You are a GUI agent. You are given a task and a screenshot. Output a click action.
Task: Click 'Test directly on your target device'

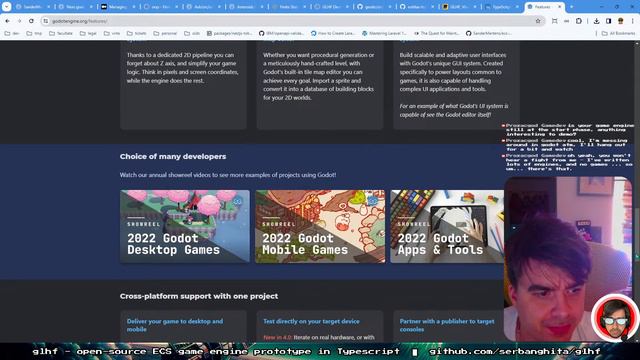[x=311, y=322]
